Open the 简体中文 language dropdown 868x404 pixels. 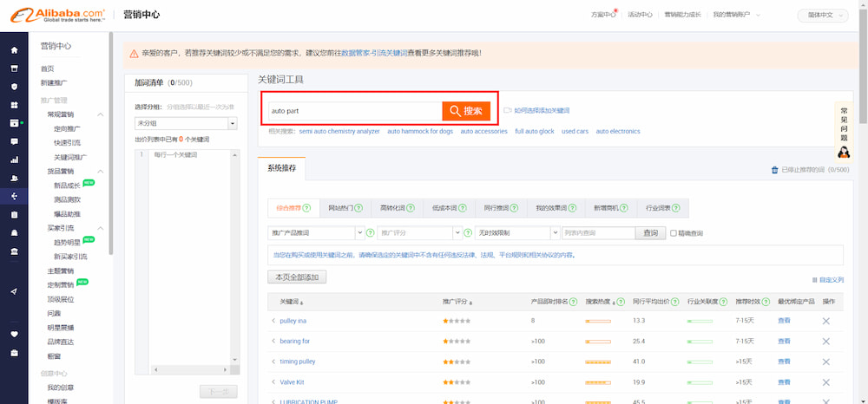pos(823,16)
